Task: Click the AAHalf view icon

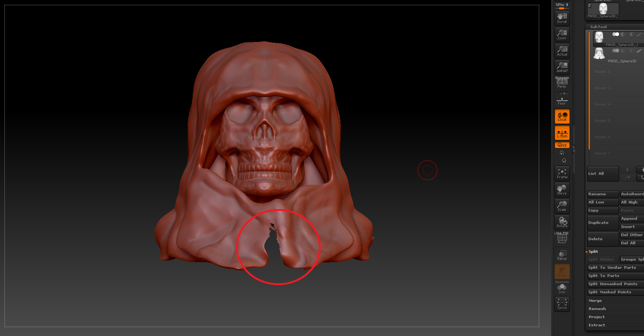Action: click(x=562, y=67)
